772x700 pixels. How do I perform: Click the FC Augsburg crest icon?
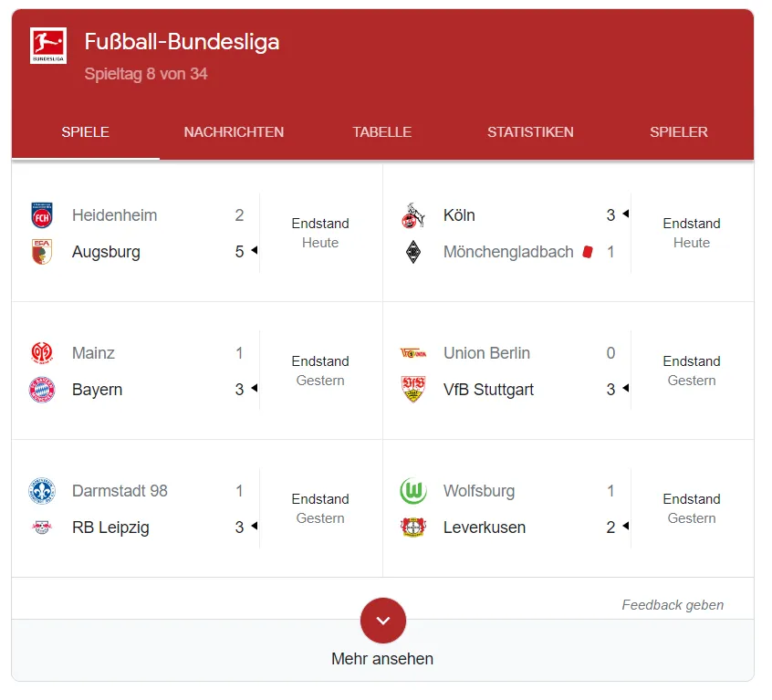(x=42, y=252)
